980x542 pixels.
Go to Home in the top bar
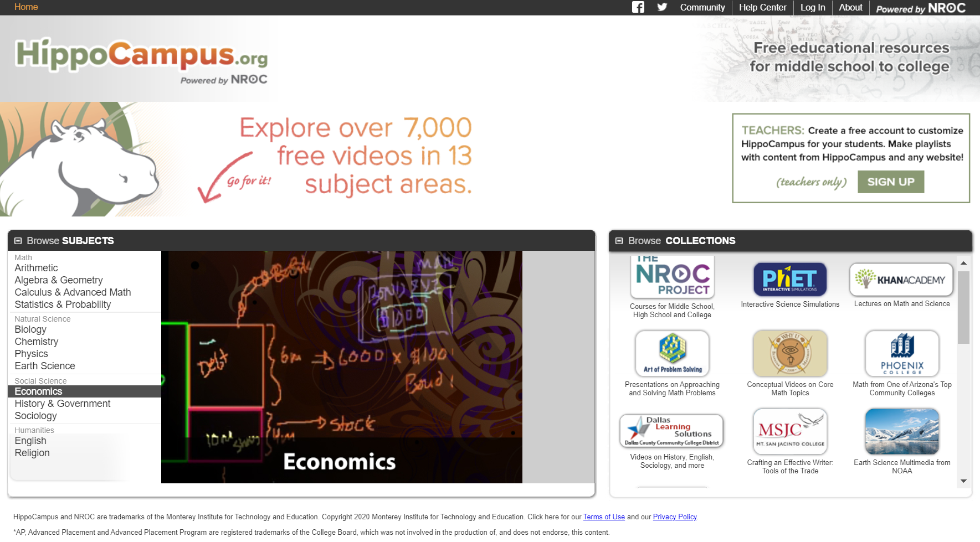point(26,7)
